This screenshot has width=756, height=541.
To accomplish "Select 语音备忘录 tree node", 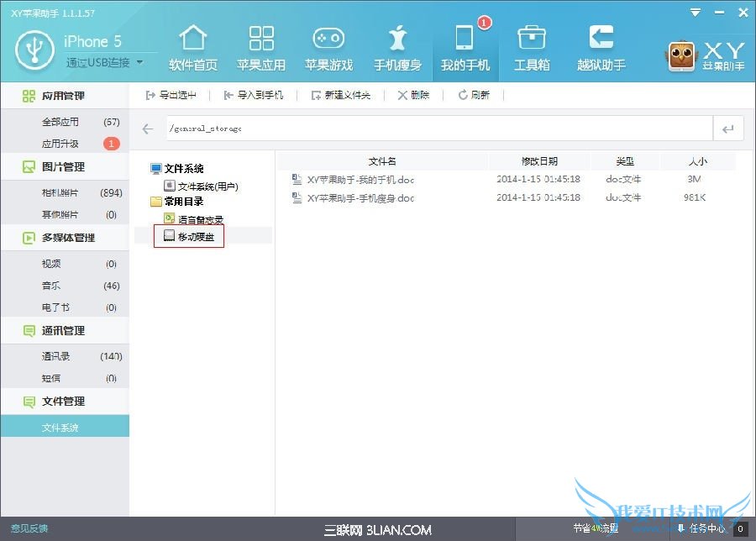I will tap(194, 219).
